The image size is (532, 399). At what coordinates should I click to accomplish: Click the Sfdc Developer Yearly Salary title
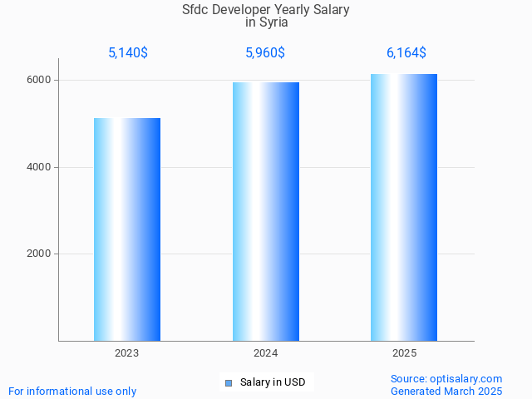265,10
